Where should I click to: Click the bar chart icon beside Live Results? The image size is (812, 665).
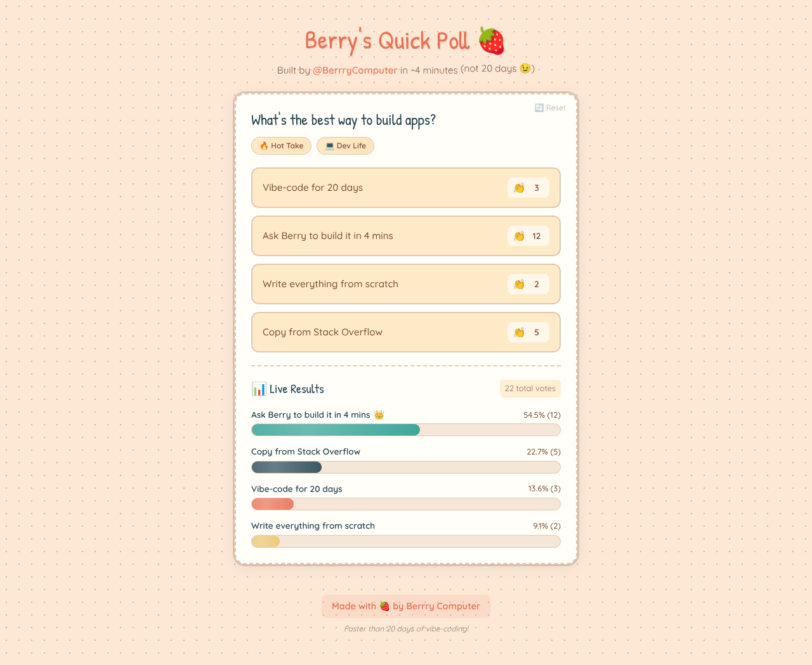(x=258, y=389)
